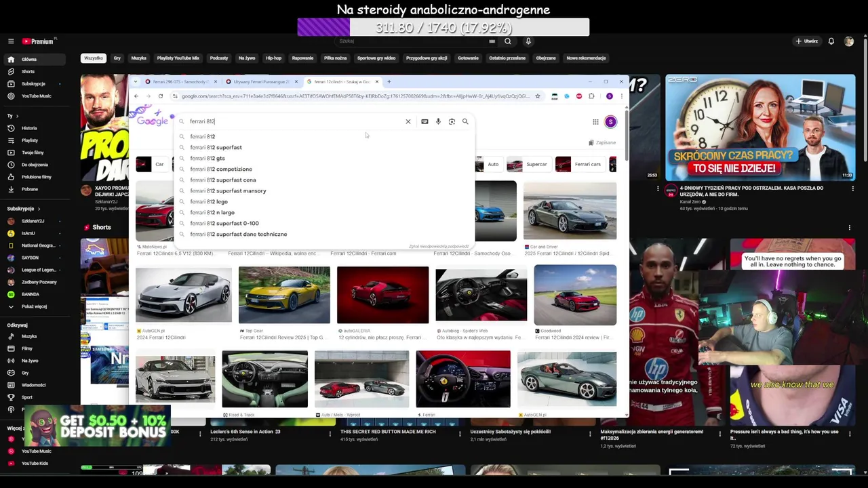Open Skrócony czas pracy video thumbnail

pos(760,127)
